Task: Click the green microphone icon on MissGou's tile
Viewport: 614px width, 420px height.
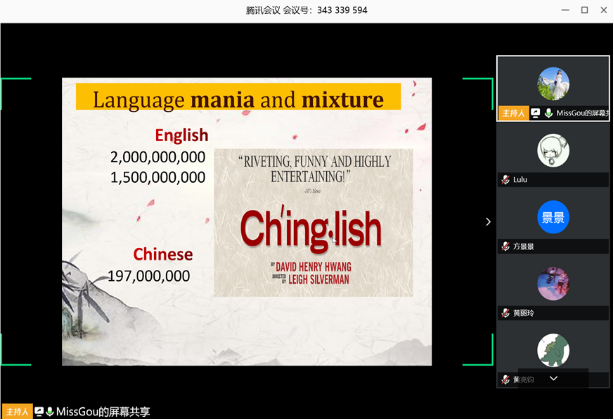Action: point(549,113)
